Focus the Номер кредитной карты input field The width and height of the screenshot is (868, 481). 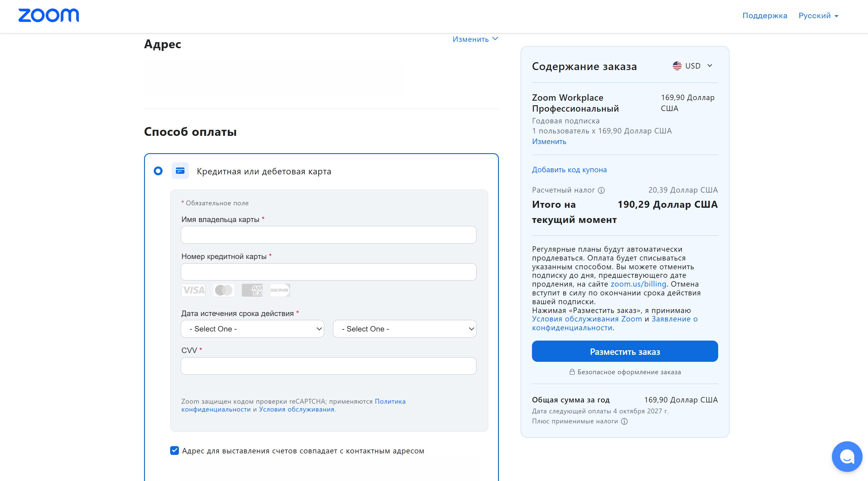tap(328, 272)
